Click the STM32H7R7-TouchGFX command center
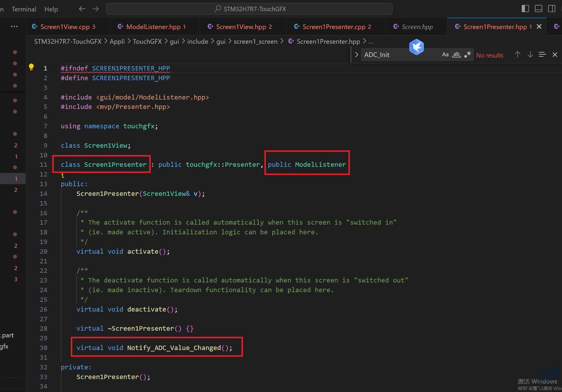 [249, 9]
